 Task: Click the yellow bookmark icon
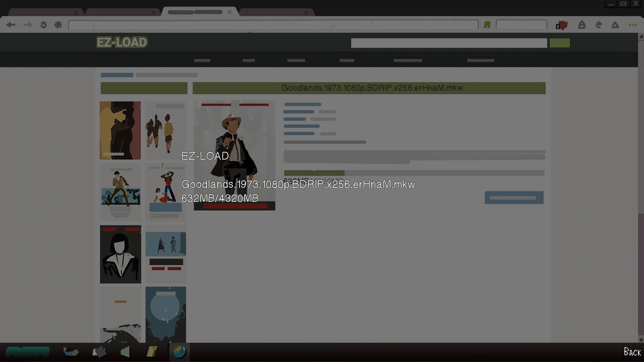coord(487,25)
